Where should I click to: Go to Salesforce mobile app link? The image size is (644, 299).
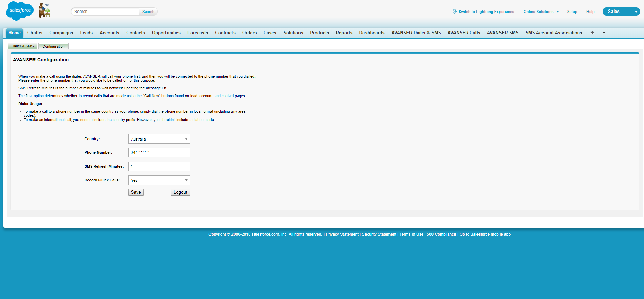tap(485, 234)
